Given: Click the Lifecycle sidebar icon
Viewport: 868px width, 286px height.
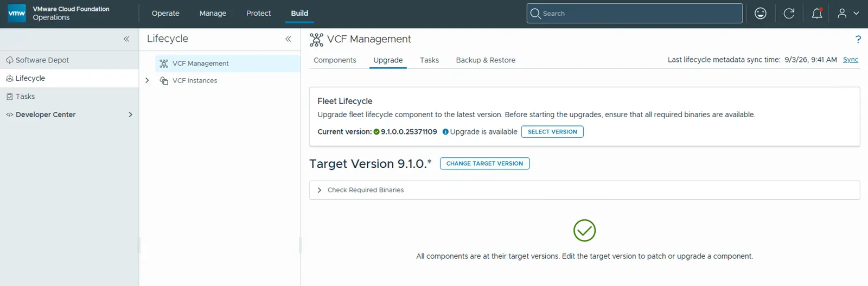Looking at the screenshot, I should [9, 78].
